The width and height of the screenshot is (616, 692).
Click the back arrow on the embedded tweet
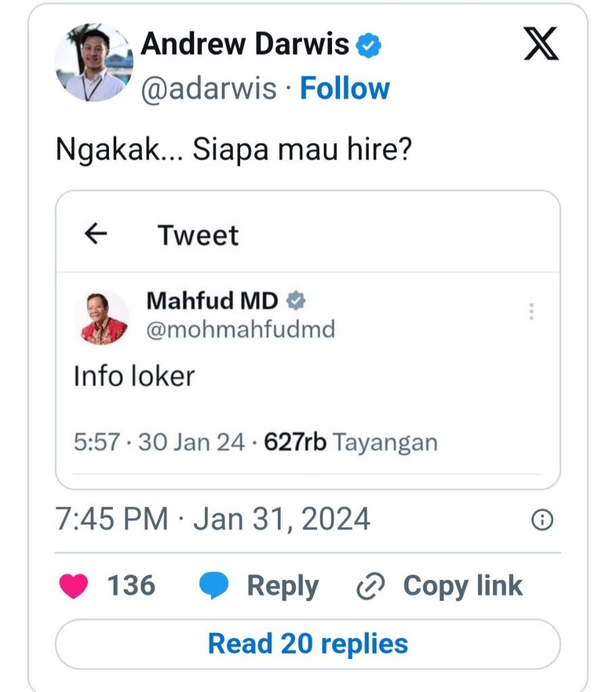(97, 234)
